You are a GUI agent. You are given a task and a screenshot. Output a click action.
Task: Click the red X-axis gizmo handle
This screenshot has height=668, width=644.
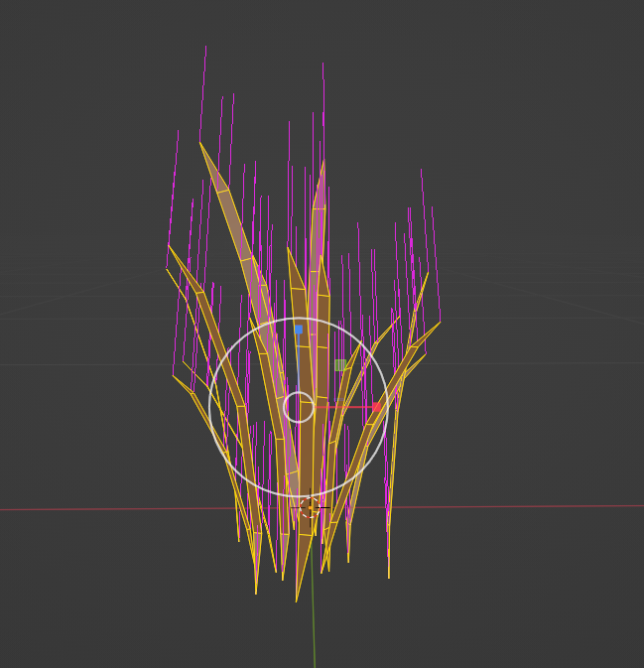(376, 407)
